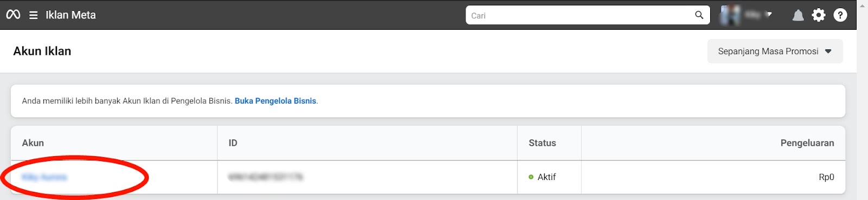Expand the profile dropdown arrow
Screen dimensions: 868x200
point(769,15)
